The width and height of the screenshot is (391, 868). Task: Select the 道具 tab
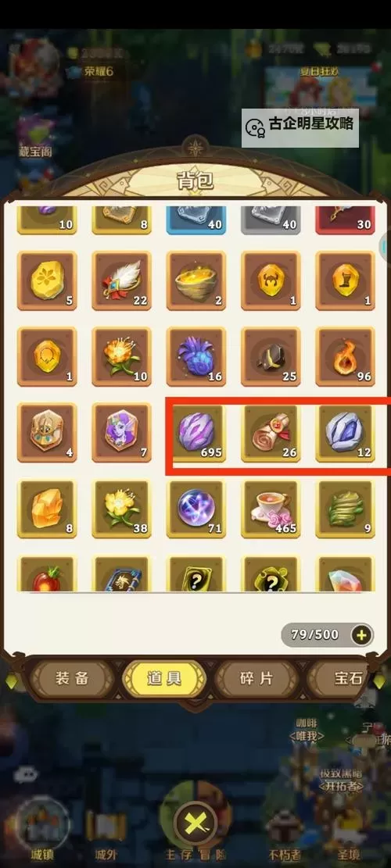click(164, 678)
